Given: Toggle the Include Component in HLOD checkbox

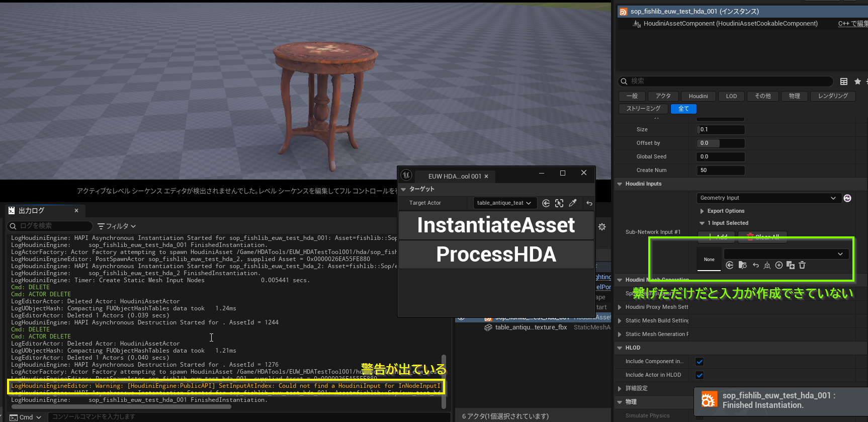Looking at the screenshot, I should 700,362.
